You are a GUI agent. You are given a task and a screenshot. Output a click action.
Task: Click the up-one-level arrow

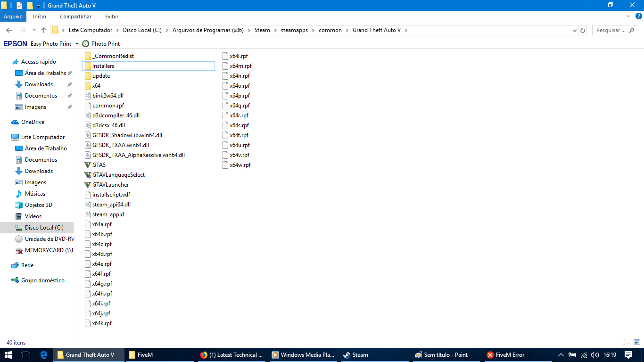44,30
